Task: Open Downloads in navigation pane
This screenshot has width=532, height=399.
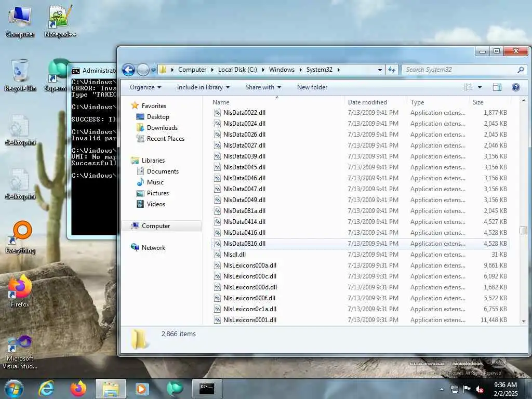Action: click(x=162, y=128)
